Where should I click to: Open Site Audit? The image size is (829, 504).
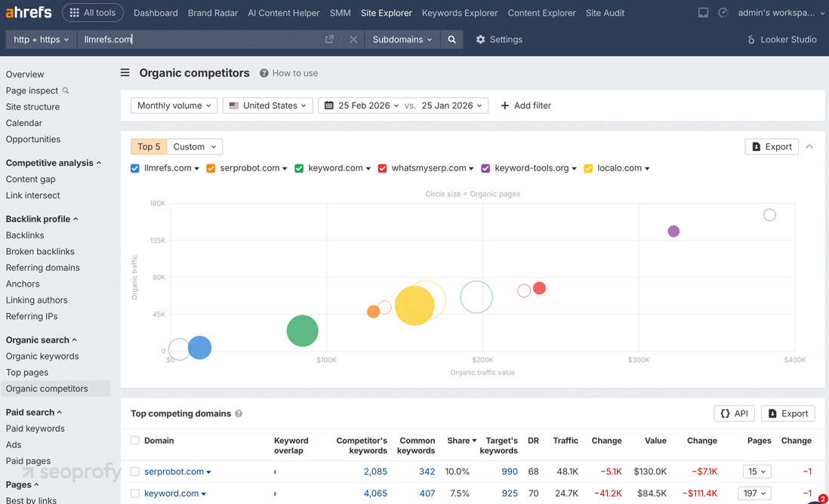click(605, 13)
